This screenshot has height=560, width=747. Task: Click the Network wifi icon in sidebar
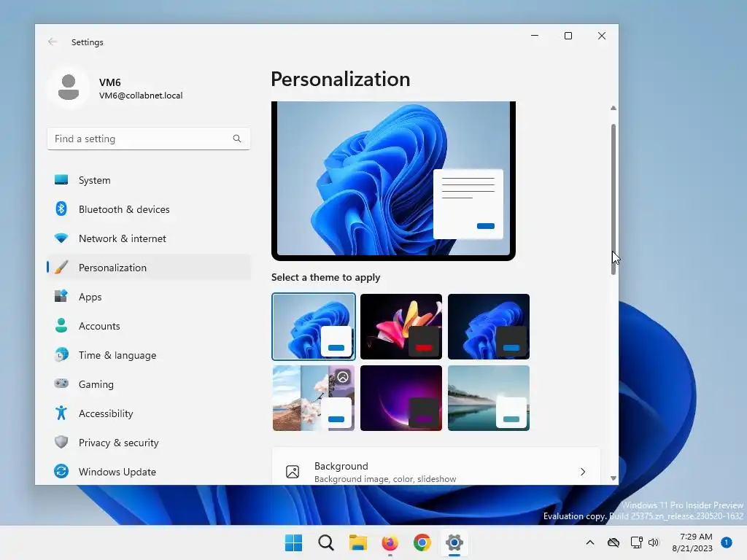click(61, 238)
